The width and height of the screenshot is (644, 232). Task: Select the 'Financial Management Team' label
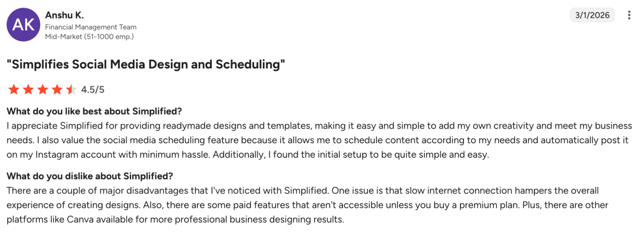pyautogui.click(x=91, y=27)
